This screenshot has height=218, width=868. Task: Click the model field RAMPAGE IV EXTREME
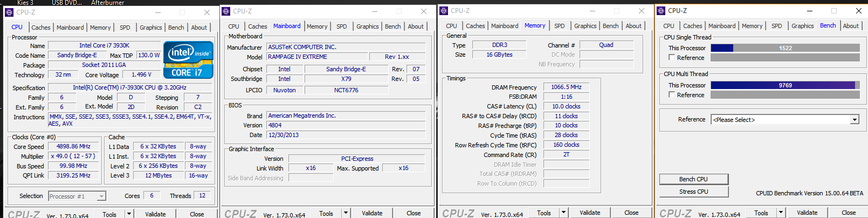click(316, 57)
